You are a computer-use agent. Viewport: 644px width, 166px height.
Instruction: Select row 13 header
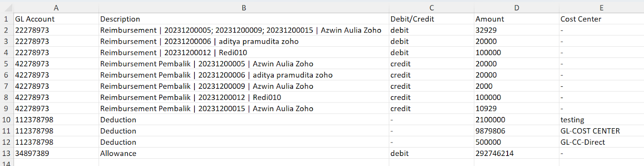click(x=6, y=154)
